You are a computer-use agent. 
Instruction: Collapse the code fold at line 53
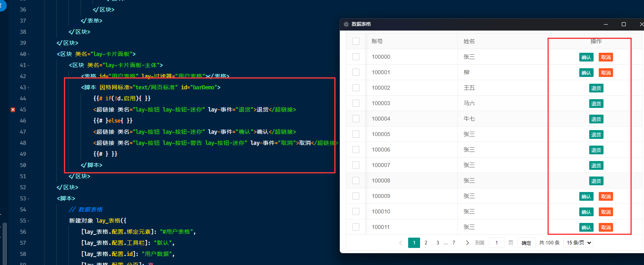click(x=29, y=199)
